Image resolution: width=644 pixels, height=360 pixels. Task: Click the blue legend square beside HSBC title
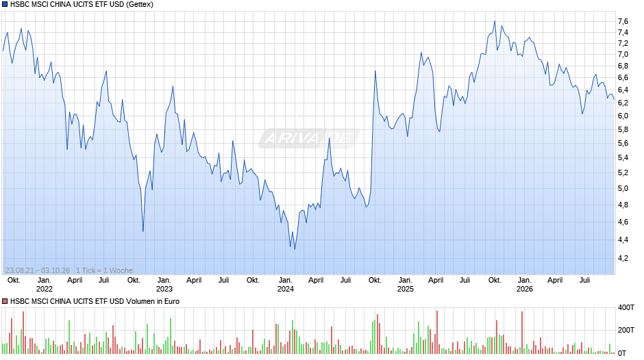pyautogui.click(x=5, y=5)
